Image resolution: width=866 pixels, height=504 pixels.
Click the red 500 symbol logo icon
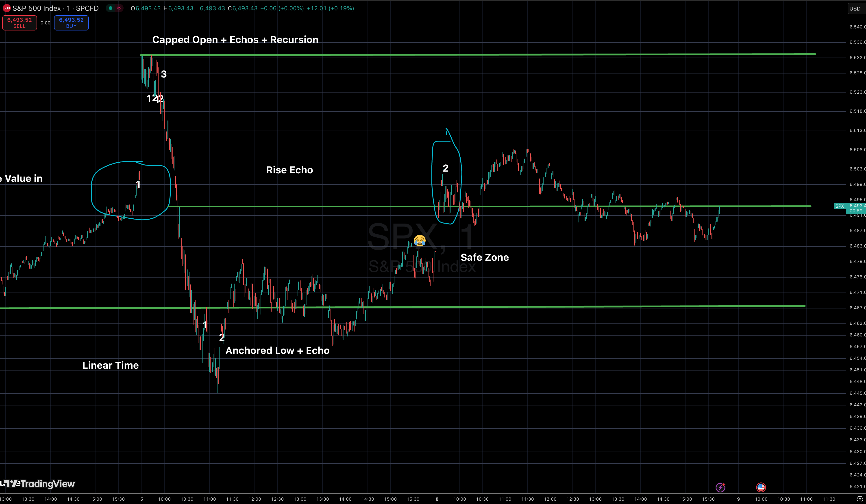[x=7, y=8]
